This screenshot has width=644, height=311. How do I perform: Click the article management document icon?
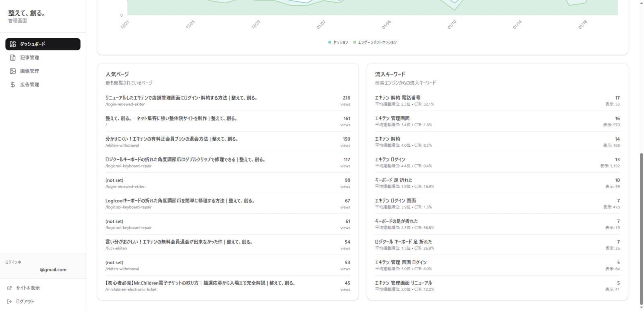coord(13,58)
